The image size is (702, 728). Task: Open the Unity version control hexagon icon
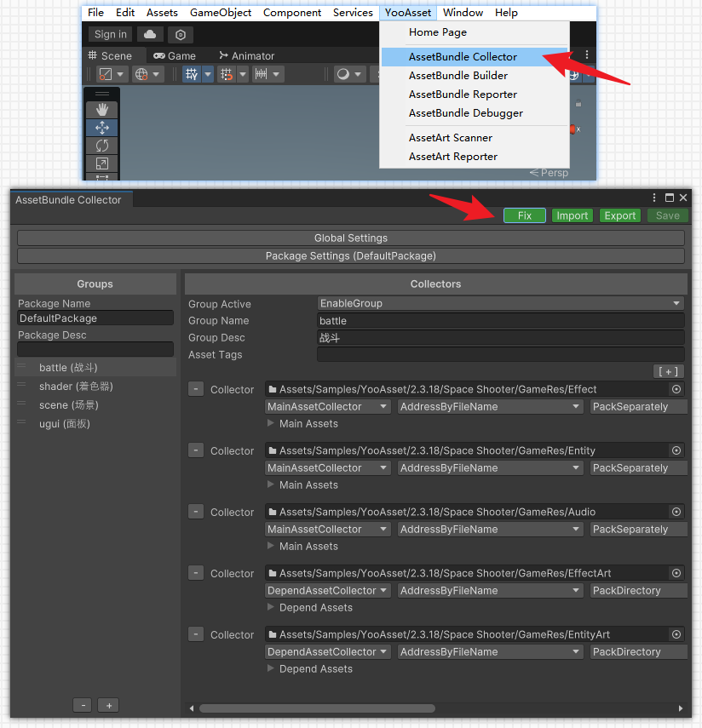pos(181,35)
